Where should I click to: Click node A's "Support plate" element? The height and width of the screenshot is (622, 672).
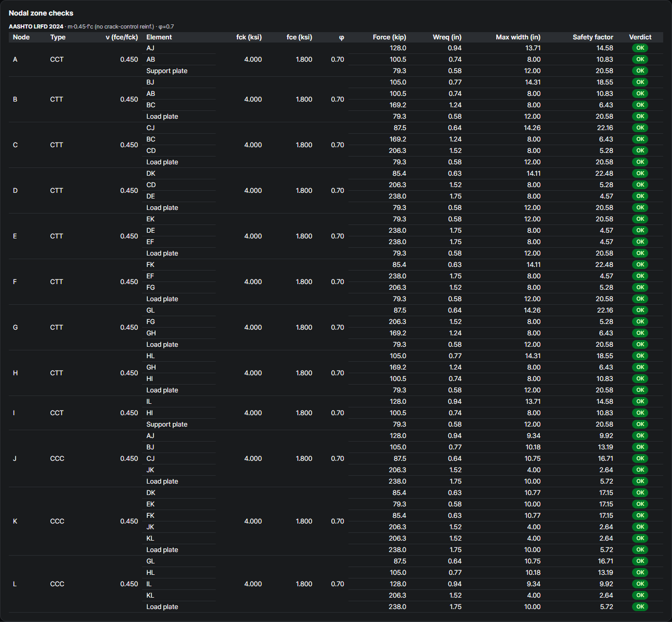click(x=167, y=71)
